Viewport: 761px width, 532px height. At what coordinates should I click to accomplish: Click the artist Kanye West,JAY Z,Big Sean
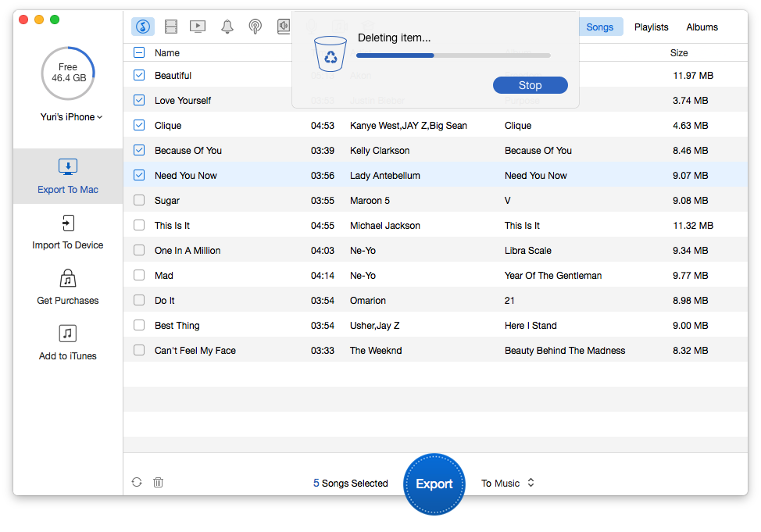[409, 125]
